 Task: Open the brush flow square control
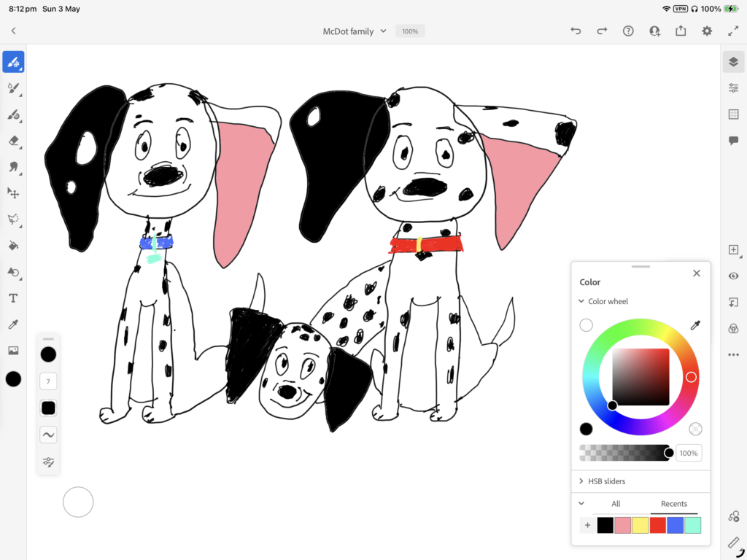click(48, 408)
